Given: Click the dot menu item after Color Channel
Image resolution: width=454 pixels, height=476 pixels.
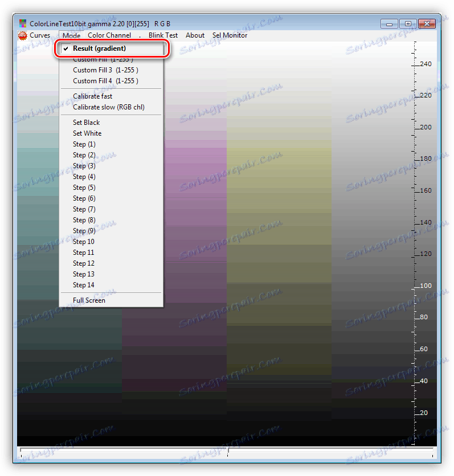Looking at the screenshot, I should coord(140,36).
